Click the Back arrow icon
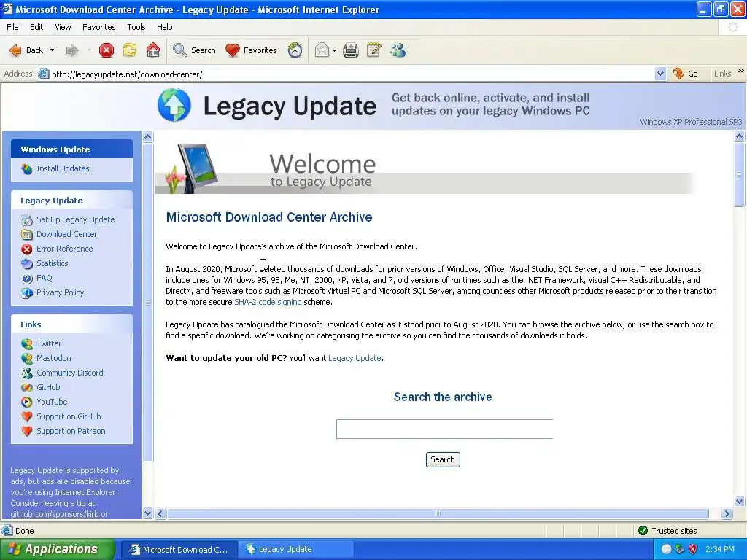This screenshot has width=747, height=560. pyautogui.click(x=15, y=50)
